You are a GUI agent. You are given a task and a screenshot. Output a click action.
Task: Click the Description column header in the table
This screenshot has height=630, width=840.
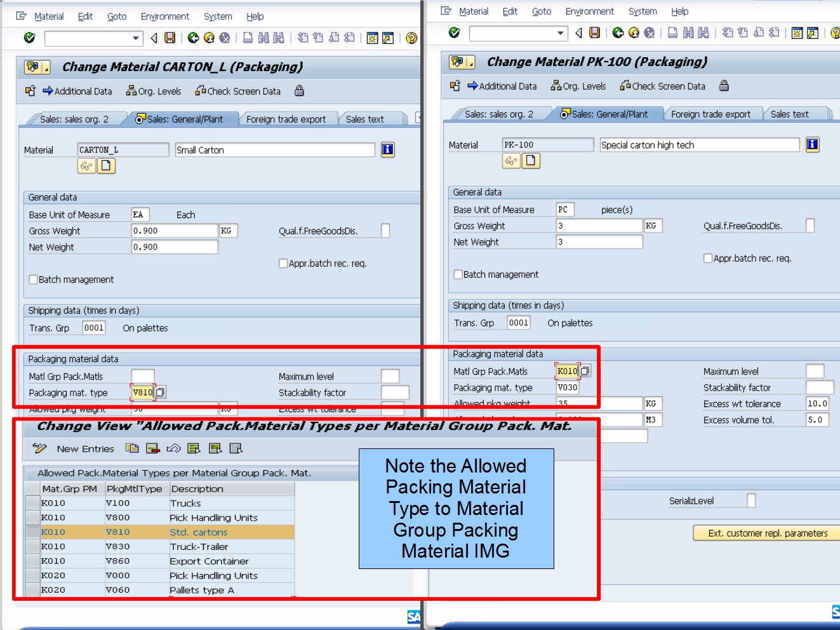[232, 489]
